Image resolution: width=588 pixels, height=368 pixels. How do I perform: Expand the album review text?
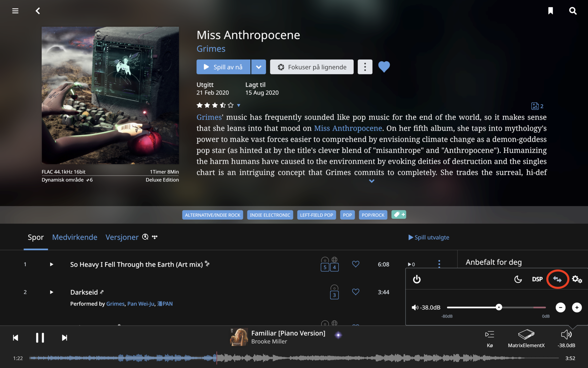pyautogui.click(x=372, y=181)
